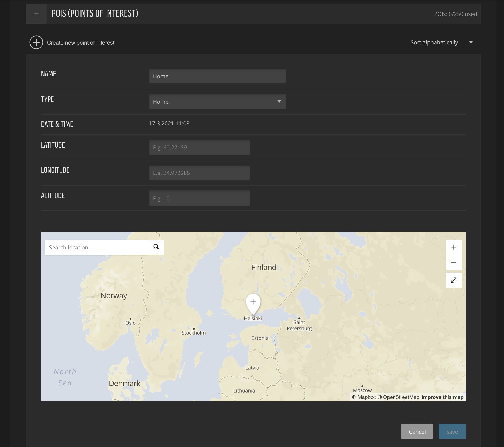
Task: Click the Cancel button
Action: [417, 431]
